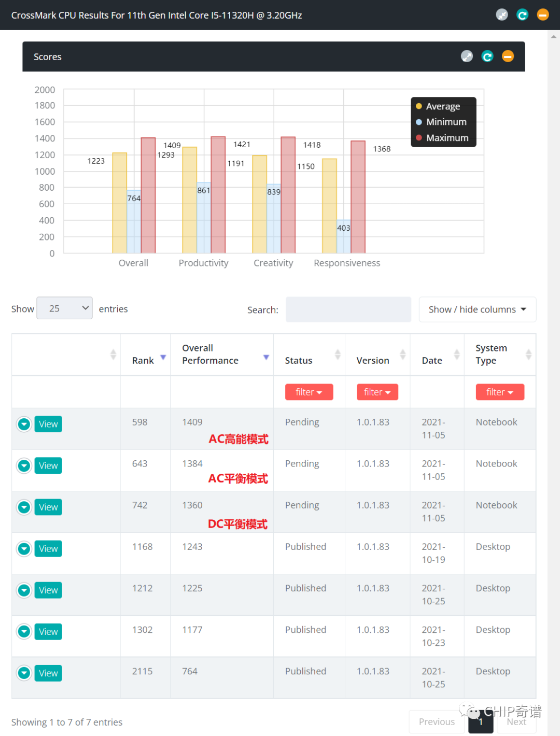560x736 pixels.
Task: Focus the Search input field
Action: click(348, 309)
